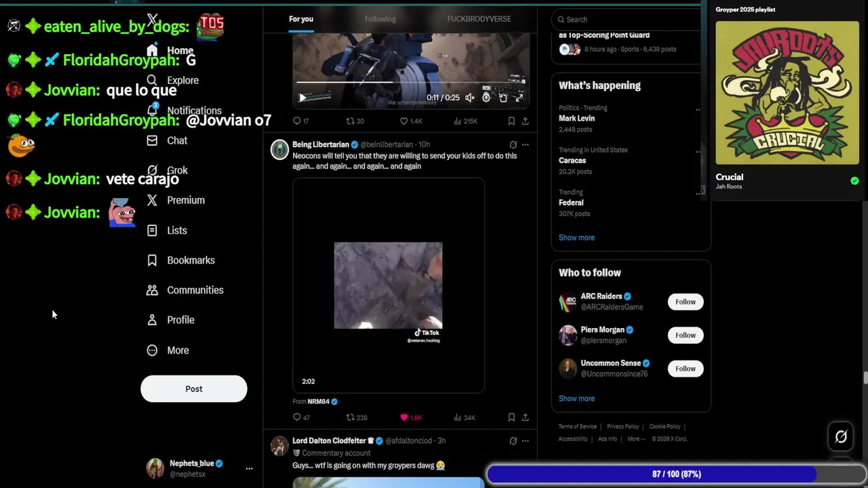868x488 pixels.
Task: Share the Being Libertarian post
Action: (x=525, y=418)
